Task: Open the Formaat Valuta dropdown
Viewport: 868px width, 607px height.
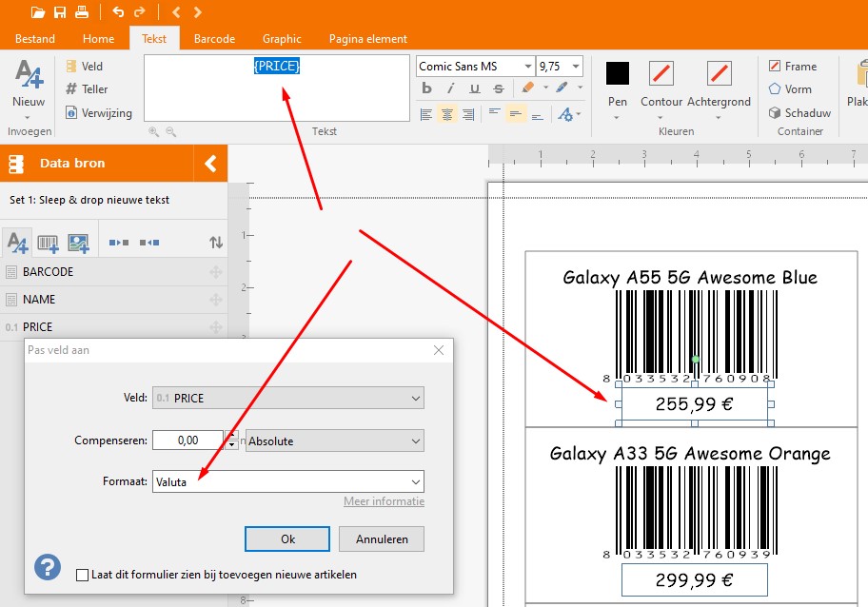Action: (414, 481)
